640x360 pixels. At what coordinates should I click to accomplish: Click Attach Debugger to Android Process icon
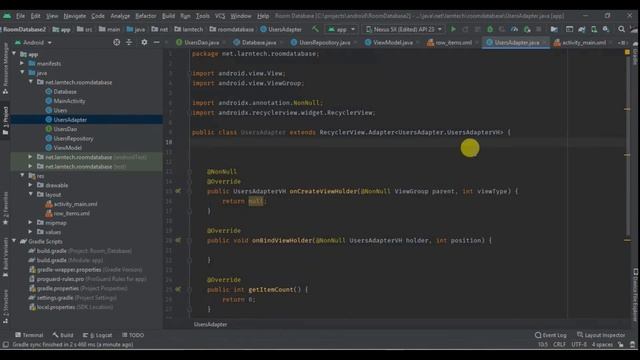527,29
